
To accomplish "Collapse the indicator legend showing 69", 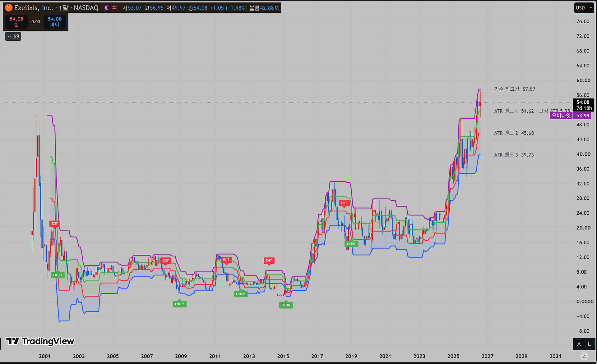I will click(13, 36).
